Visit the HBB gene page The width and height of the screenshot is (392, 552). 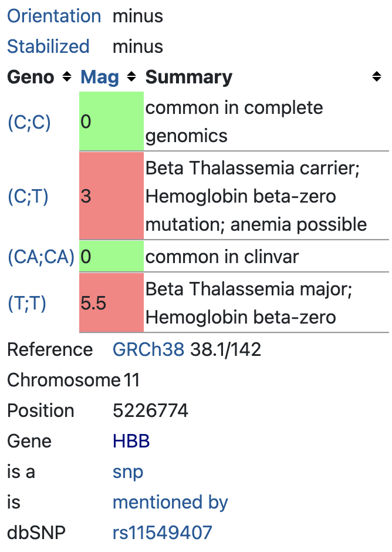click(131, 441)
